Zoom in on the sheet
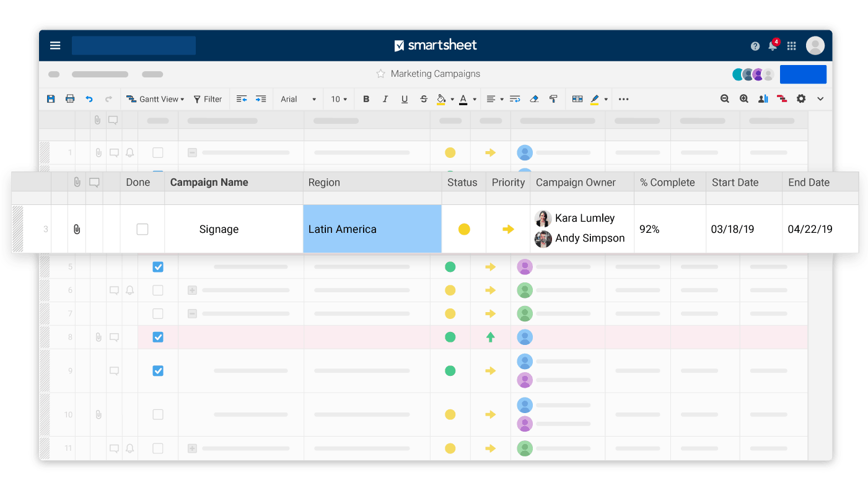The height and width of the screenshot is (488, 868). (x=744, y=99)
